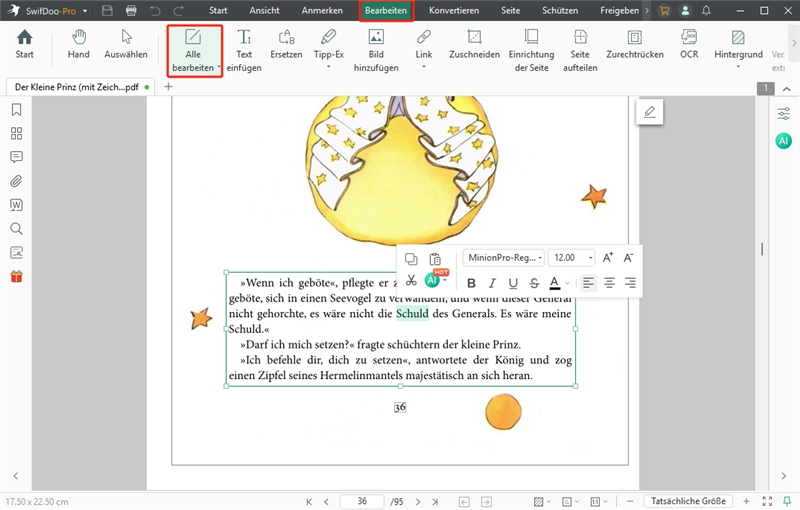Viewport: 800px width, 510px height.
Task: Select the Der Kleine Prinz document tab
Action: pyautogui.click(x=82, y=87)
